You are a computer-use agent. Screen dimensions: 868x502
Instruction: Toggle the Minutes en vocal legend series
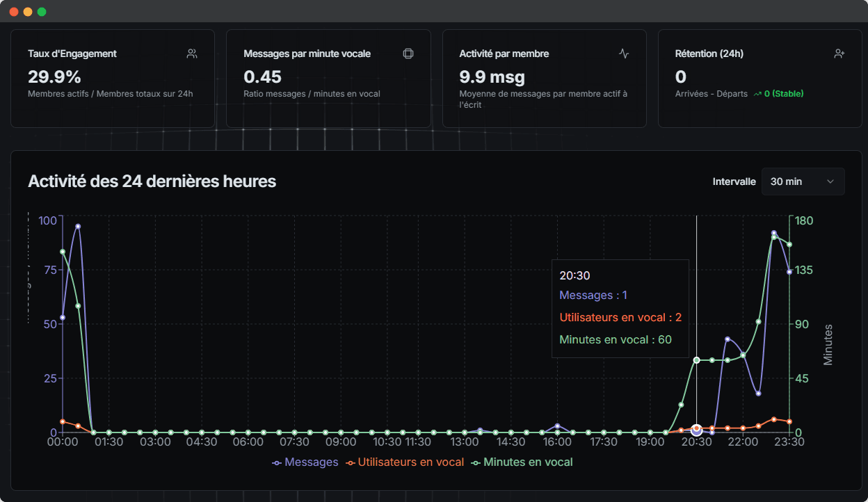[x=522, y=462]
